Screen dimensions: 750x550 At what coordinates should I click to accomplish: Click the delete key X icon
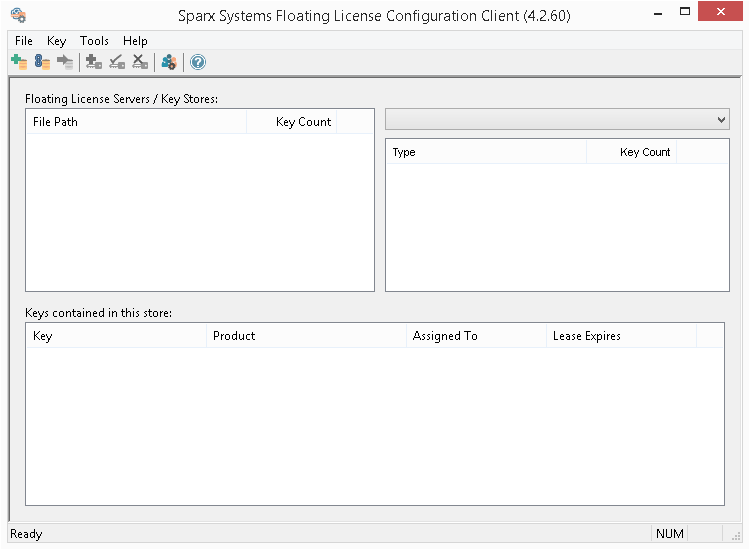(140, 62)
